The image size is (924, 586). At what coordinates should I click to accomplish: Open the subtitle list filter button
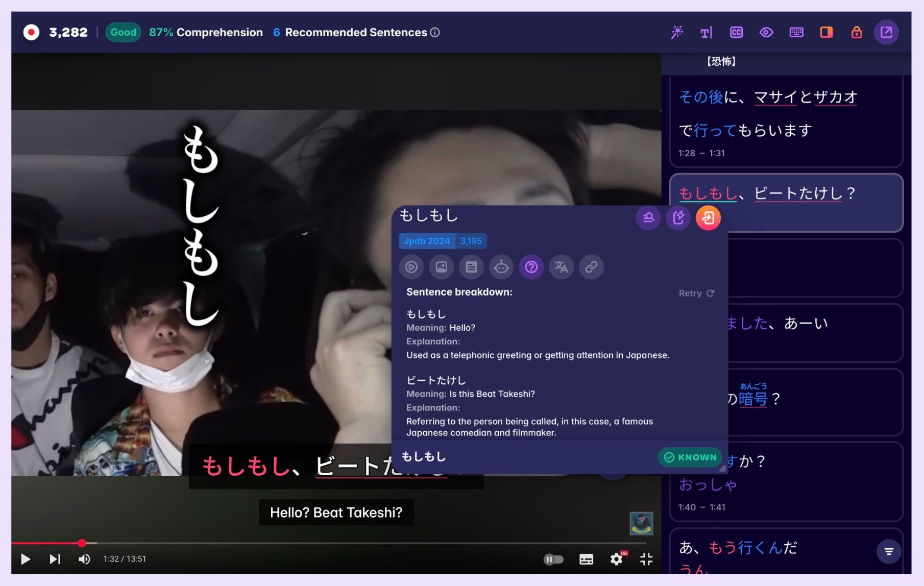(x=888, y=551)
